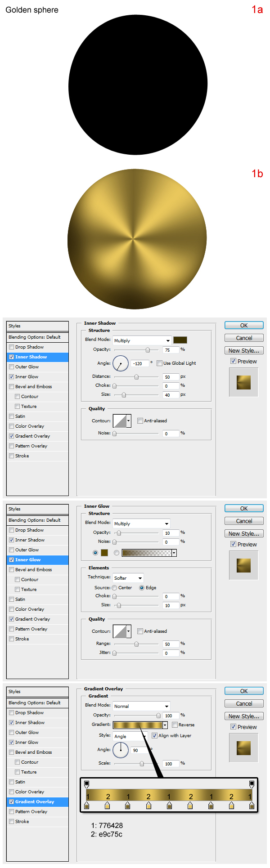Viewport: 270px width, 868px height.
Task: Open Inner Shadow Blend Mode dropdown
Action: click(x=142, y=341)
